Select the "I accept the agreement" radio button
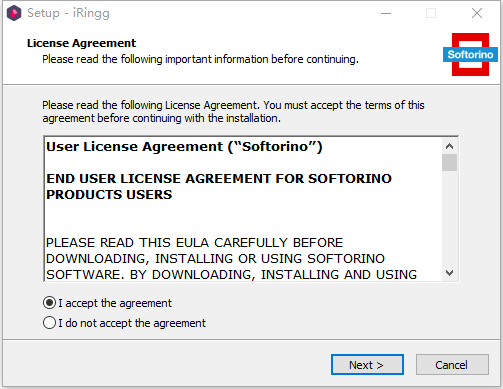The height and width of the screenshot is (389, 503). [x=49, y=303]
